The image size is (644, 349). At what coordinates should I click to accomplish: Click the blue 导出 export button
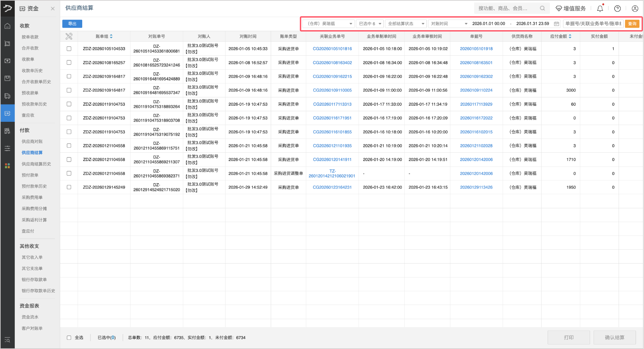click(72, 24)
